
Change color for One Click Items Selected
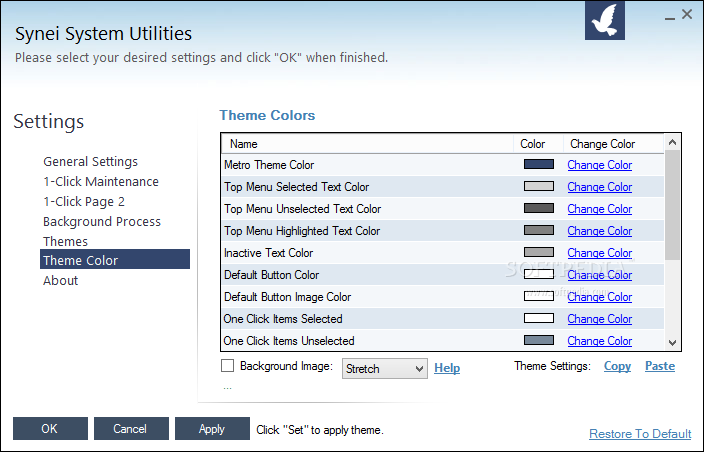pos(599,319)
